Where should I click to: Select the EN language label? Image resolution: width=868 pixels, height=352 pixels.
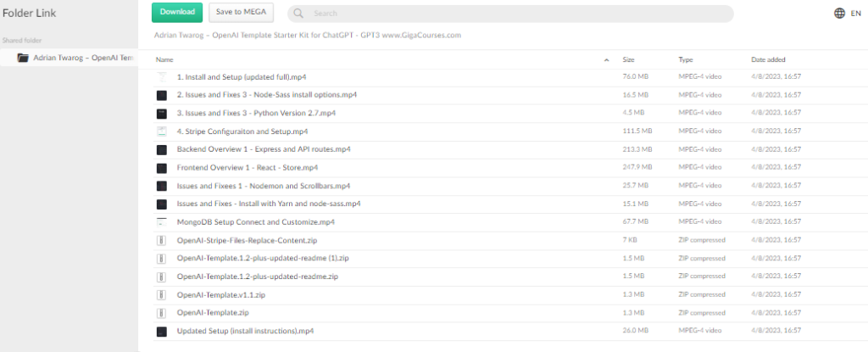[856, 14]
